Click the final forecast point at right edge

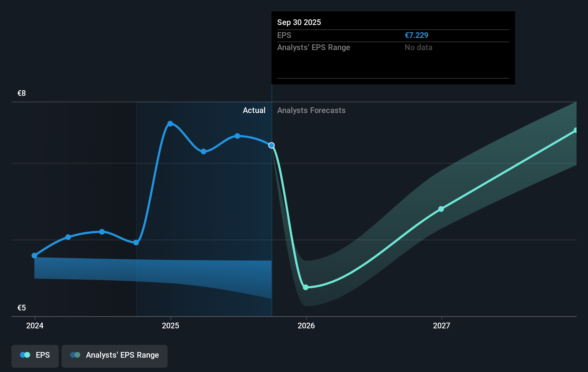[575, 131]
